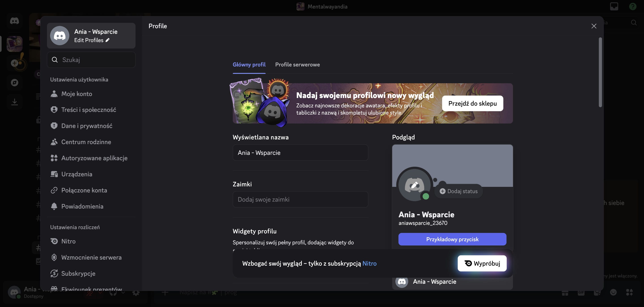Open the inbox icon at top right

614,6
